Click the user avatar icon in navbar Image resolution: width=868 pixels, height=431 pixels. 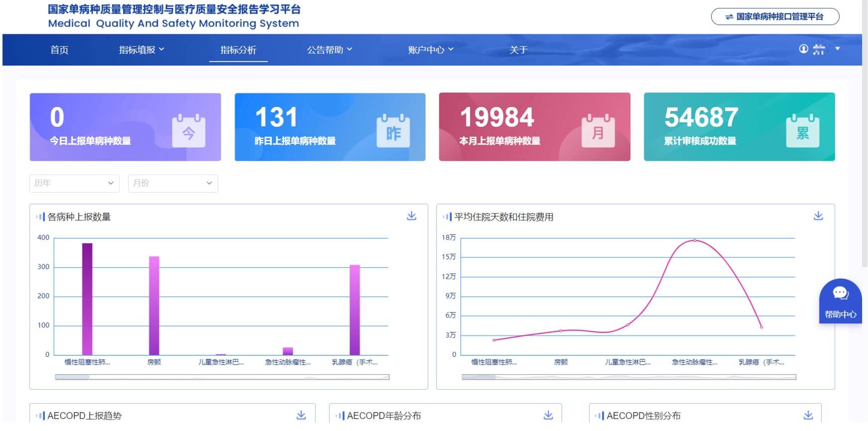point(803,49)
